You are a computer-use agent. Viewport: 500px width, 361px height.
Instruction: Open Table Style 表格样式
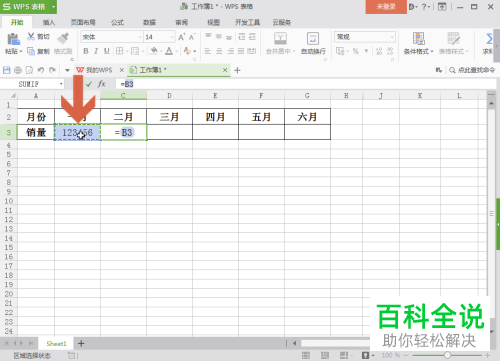point(454,43)
